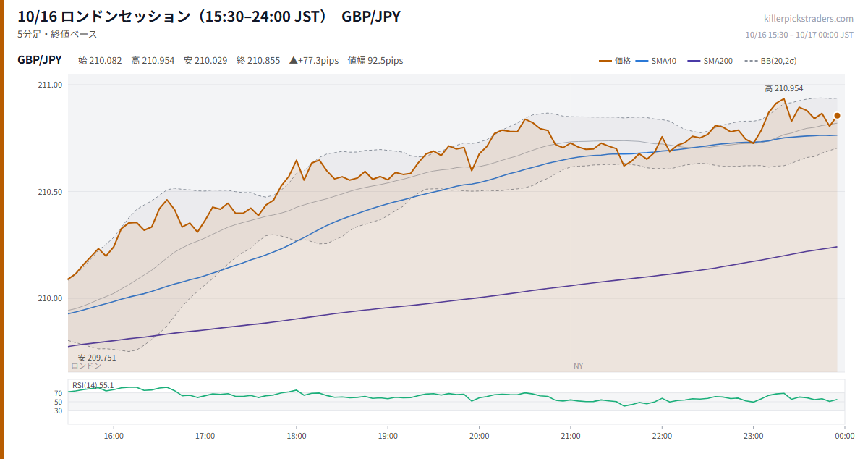Image resolution: width=868 pixels, height=459 pixels.
Task: Click the NY session marker label
Action: pyautogui.click(x=578, y=366)
